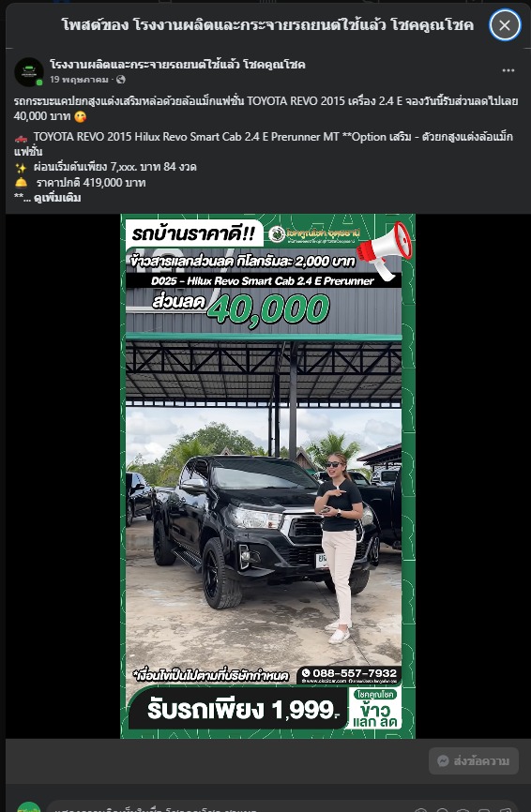
Task: Attach a photo with the camera icon
Action: tap(463, 810)
